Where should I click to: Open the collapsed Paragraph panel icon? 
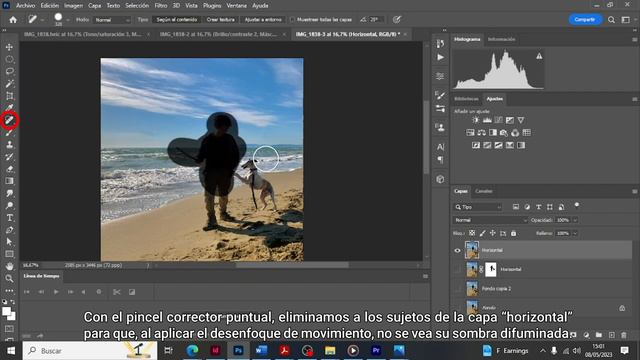pos(440,160)
